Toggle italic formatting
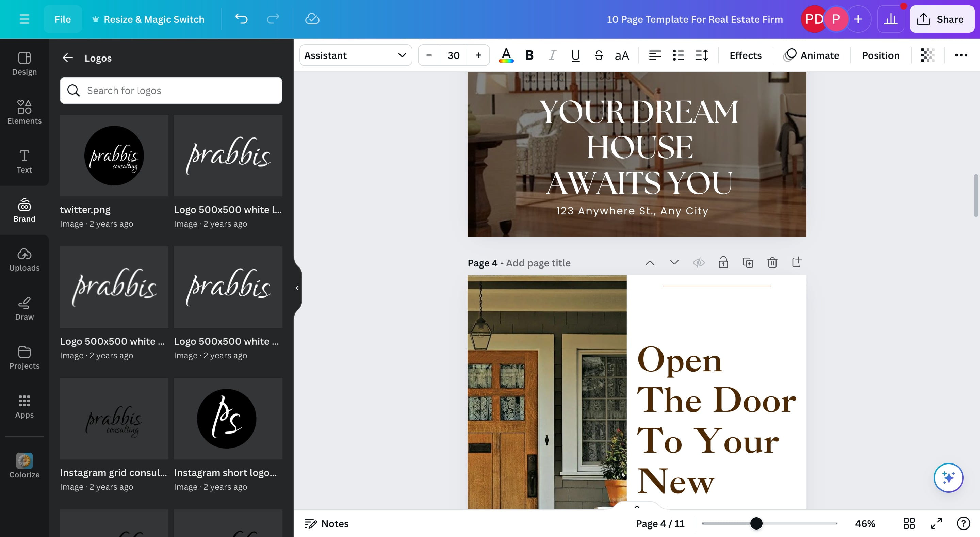This screenshot has width=980, height=537. click(552, 55)
